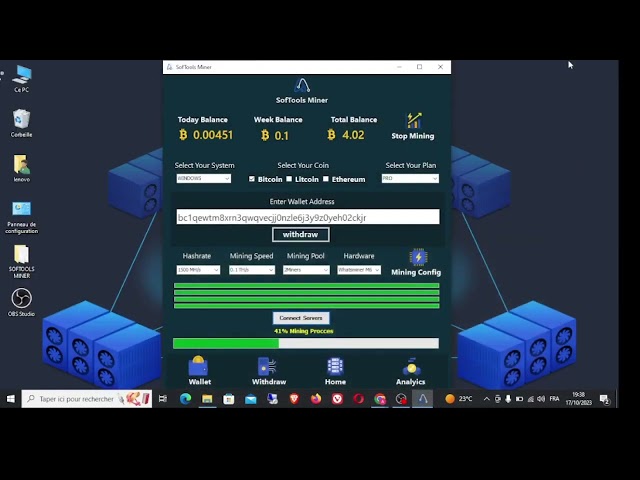
Task: Open the Mining Pool dropdown
Action: (x=306, y=270)
